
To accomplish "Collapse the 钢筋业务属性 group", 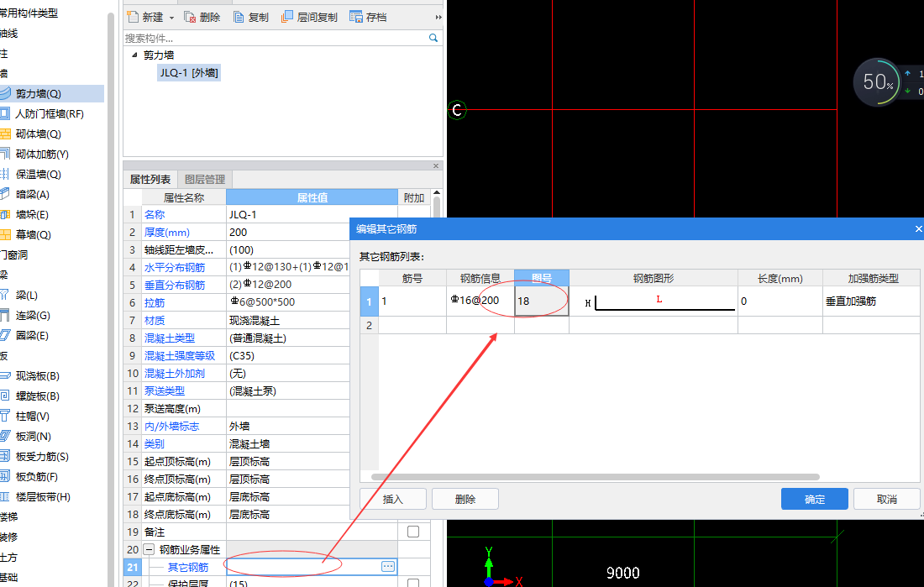I will [149, 549].
